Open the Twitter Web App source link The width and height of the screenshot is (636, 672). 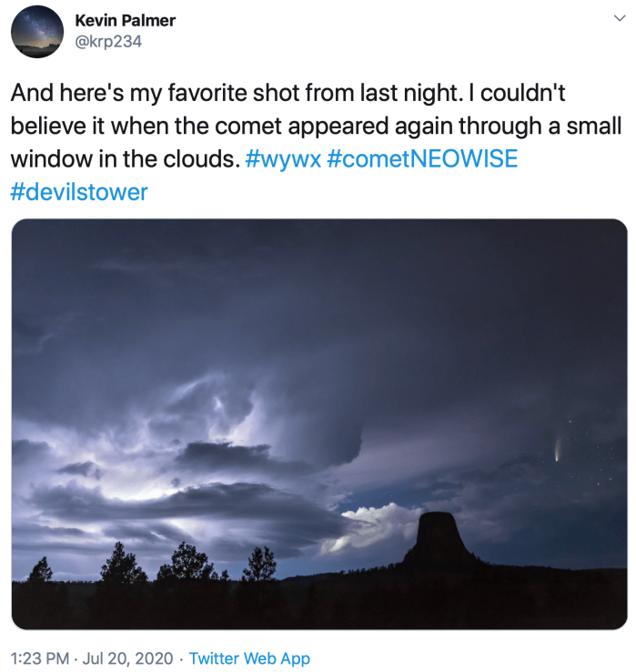point(249,658)
